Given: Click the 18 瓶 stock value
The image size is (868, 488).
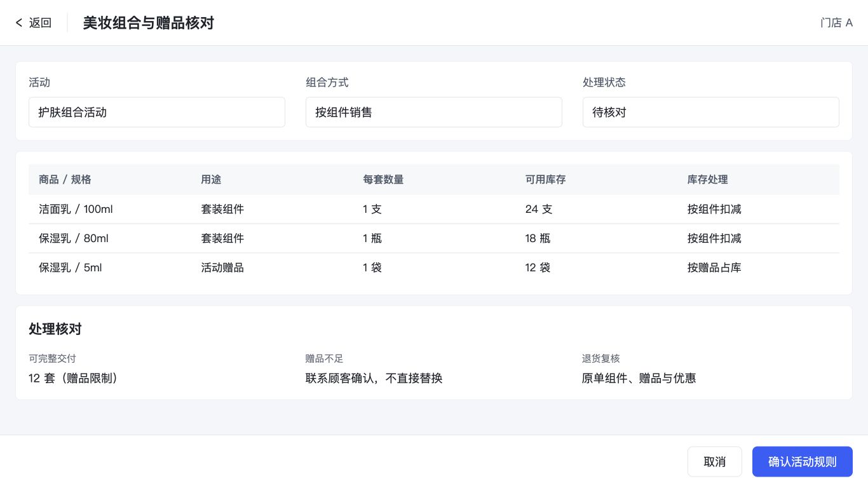Looking at the screenshot, I should tap(538, 238).
